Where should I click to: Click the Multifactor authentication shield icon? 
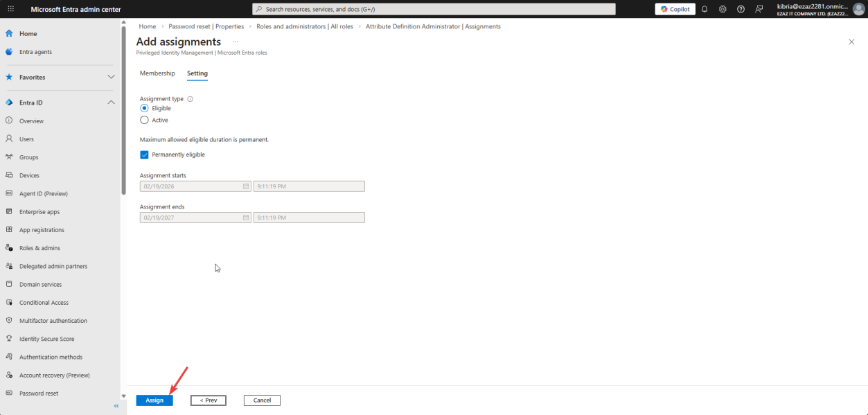pos(9,321)
